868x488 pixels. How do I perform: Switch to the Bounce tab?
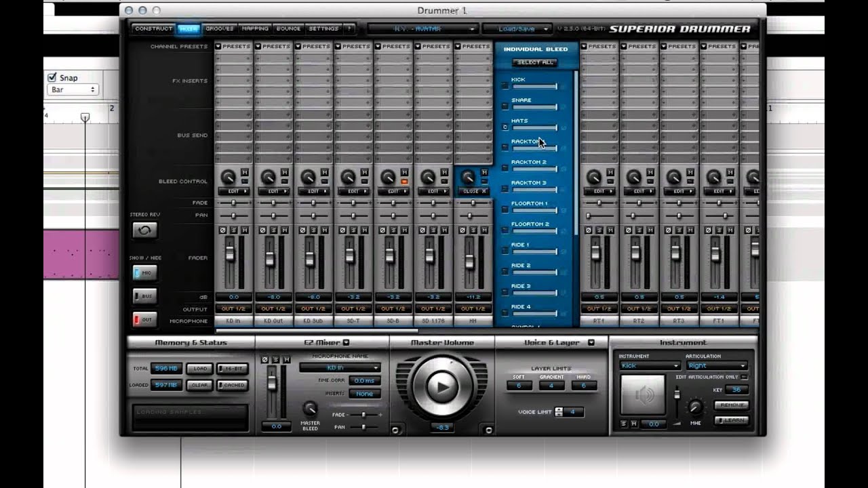coord(289,28)
